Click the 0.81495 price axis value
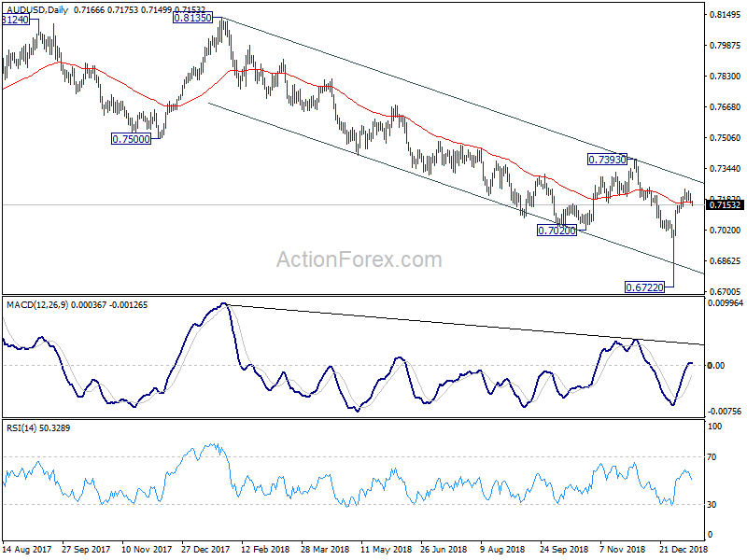This screenshot has height=560, width=747. pyautogui.click(x=726, y=15)
